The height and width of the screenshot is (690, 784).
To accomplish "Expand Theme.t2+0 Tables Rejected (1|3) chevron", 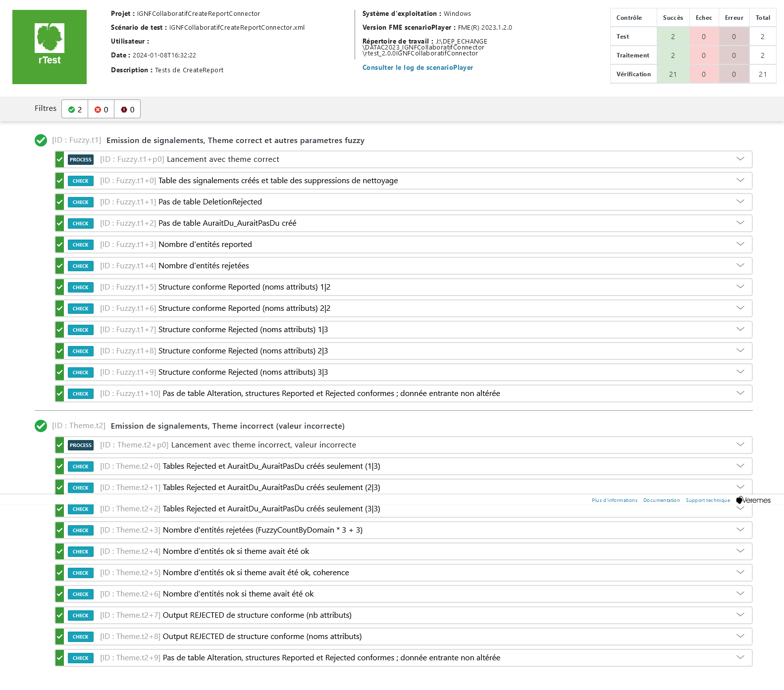I will click(740, 466).
